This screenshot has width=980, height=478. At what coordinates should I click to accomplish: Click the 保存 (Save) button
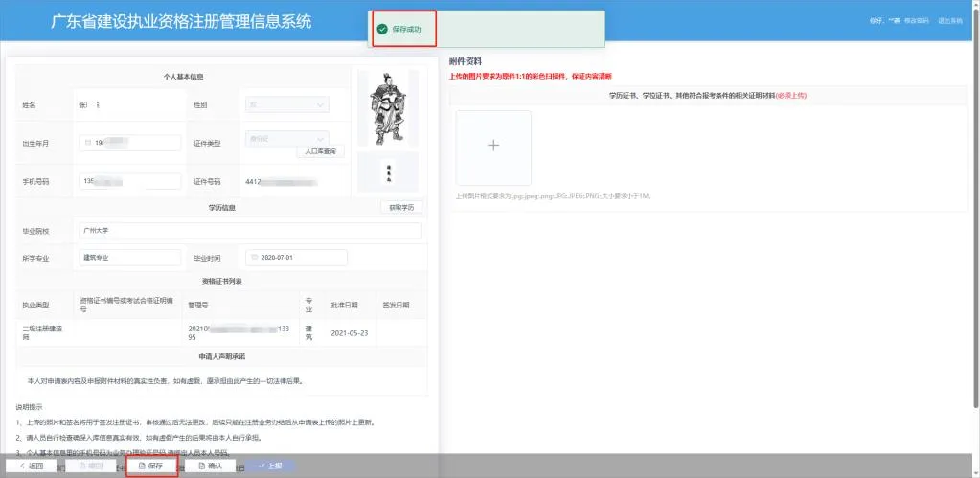[x=152, y=467]
